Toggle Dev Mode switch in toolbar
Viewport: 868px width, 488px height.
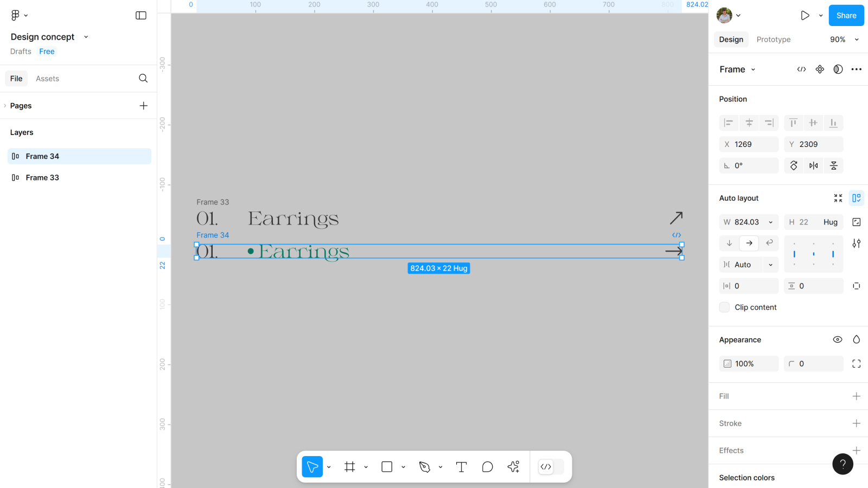point(551,467)
